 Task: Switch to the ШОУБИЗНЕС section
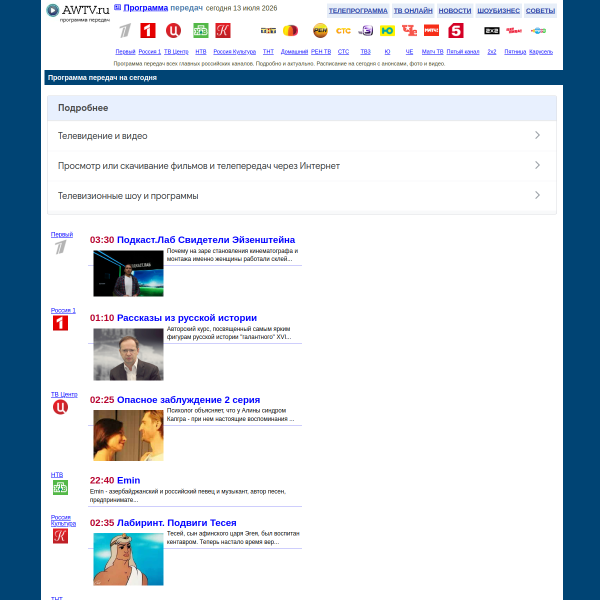pyautogui.click(x=498, y=11)
